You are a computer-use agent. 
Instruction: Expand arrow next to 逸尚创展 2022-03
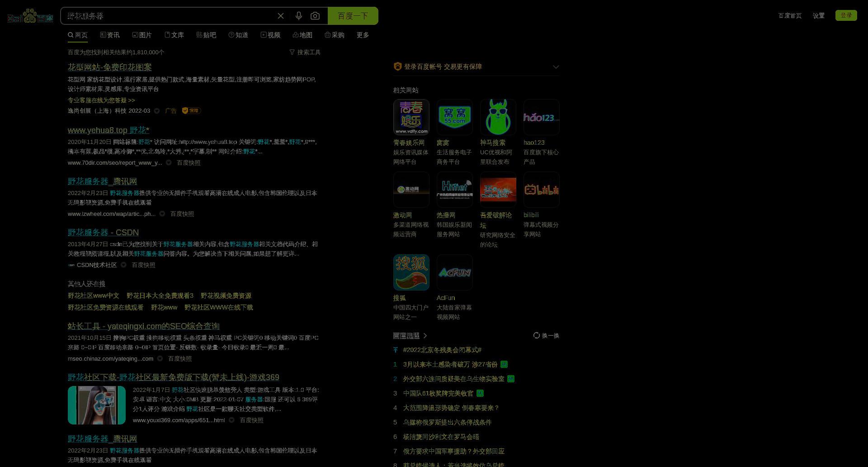pos(157,111)
